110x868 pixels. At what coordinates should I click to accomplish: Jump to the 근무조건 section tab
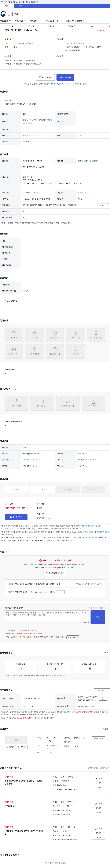pos(30,26)
